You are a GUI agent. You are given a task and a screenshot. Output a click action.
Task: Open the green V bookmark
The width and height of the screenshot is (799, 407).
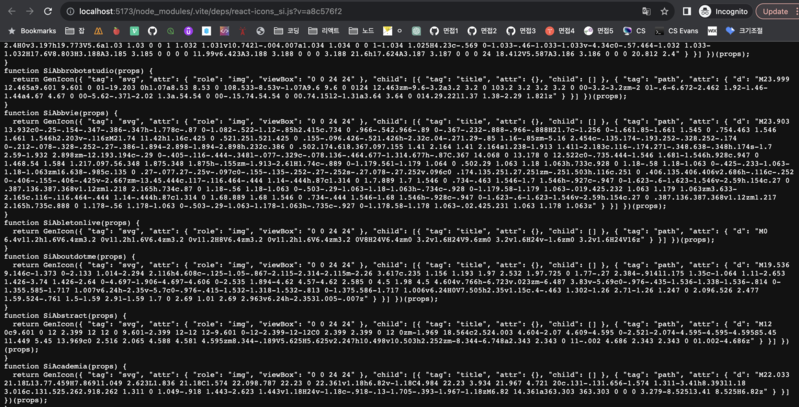point(135,31)
